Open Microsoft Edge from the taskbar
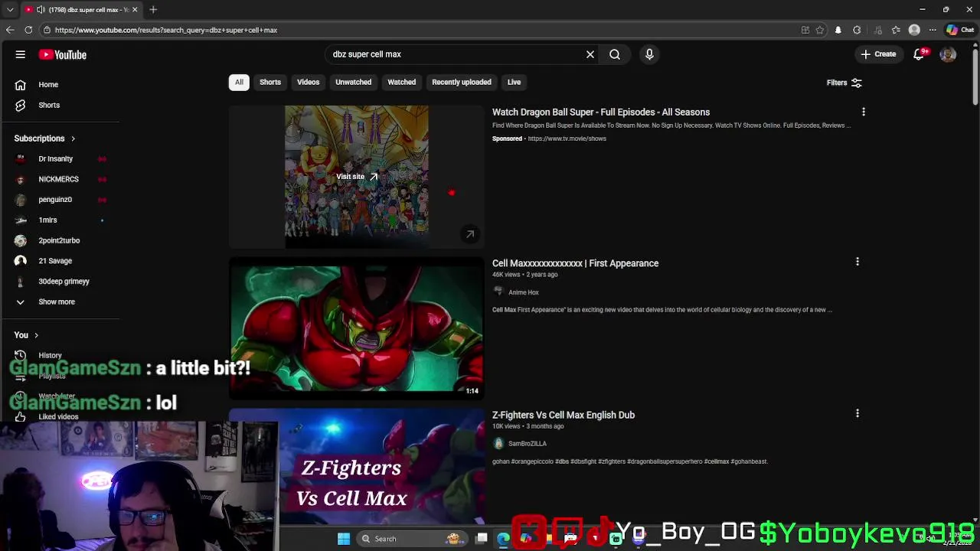Screen dimensions: 980x551 click(503, 539)
